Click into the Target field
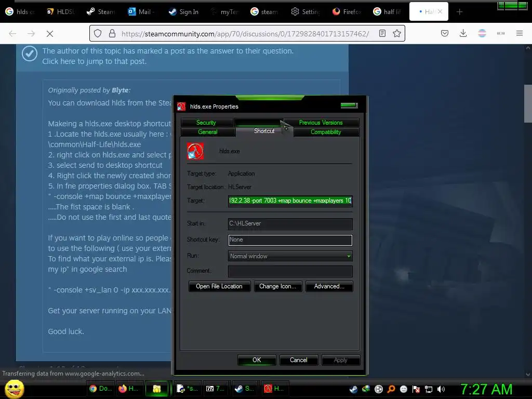 [290, 201]
